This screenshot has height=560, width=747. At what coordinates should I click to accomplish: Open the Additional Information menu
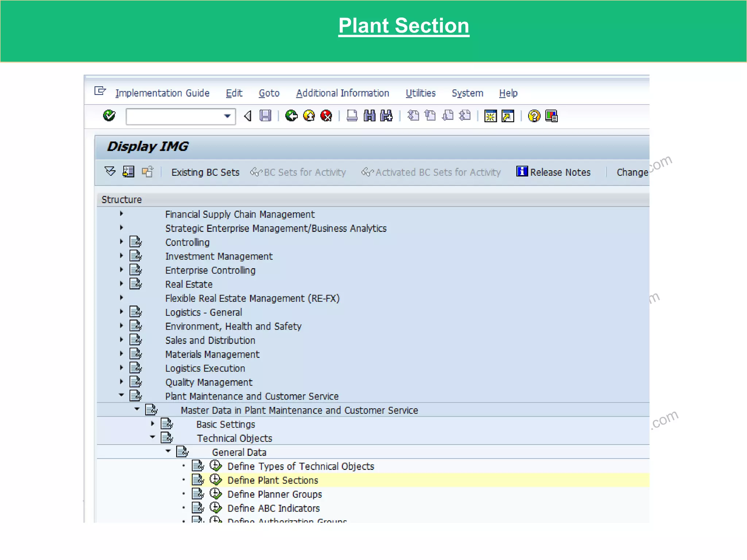342,93
